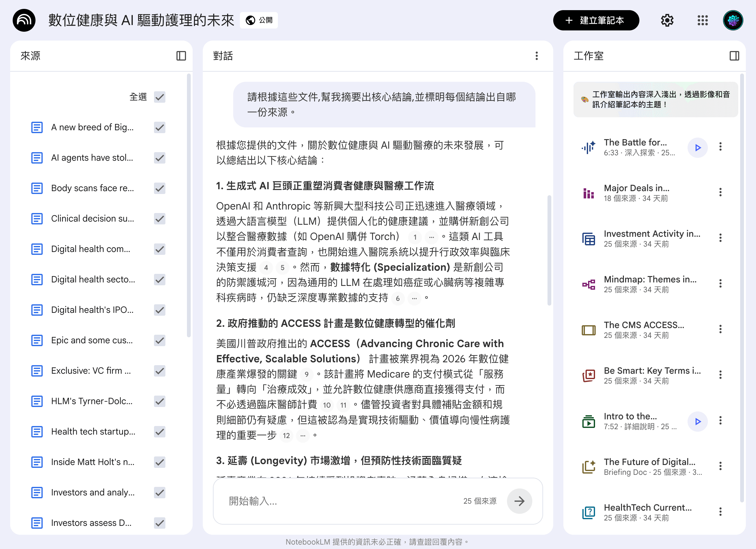Click bar chart icon for Major Deals in
The height and width of the screenshot is (549, 756).
coord(588,193)
